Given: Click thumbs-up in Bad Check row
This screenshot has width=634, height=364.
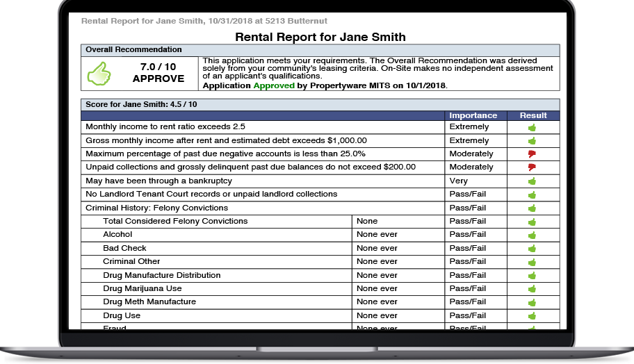Looking at the screenshot, I should (x=532, y=249).
